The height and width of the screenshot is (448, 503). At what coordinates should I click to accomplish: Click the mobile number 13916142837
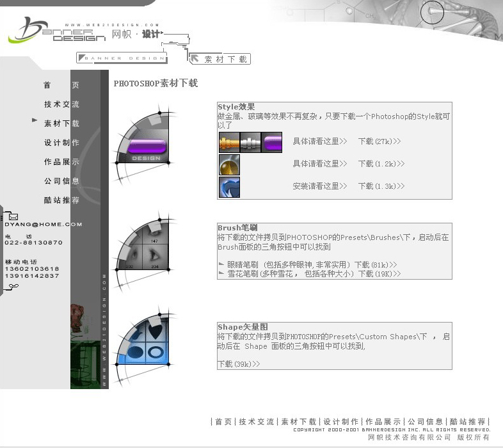point(32,276)
